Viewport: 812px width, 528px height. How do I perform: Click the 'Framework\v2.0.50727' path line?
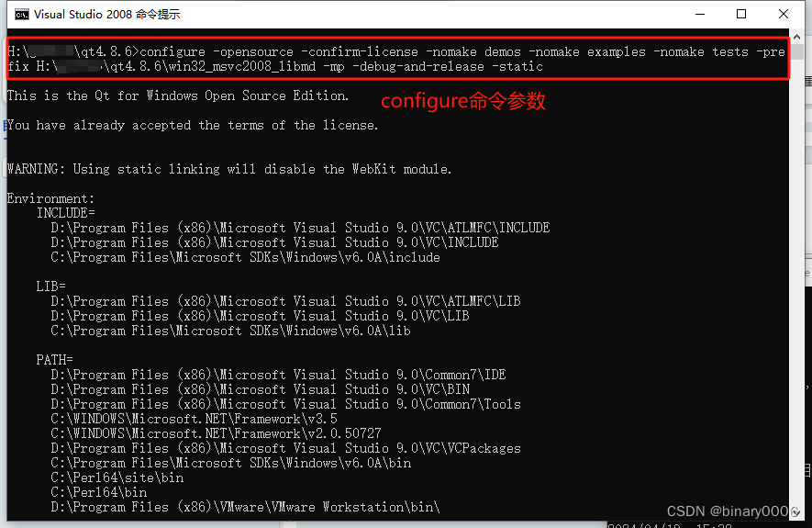click(216, 433)
